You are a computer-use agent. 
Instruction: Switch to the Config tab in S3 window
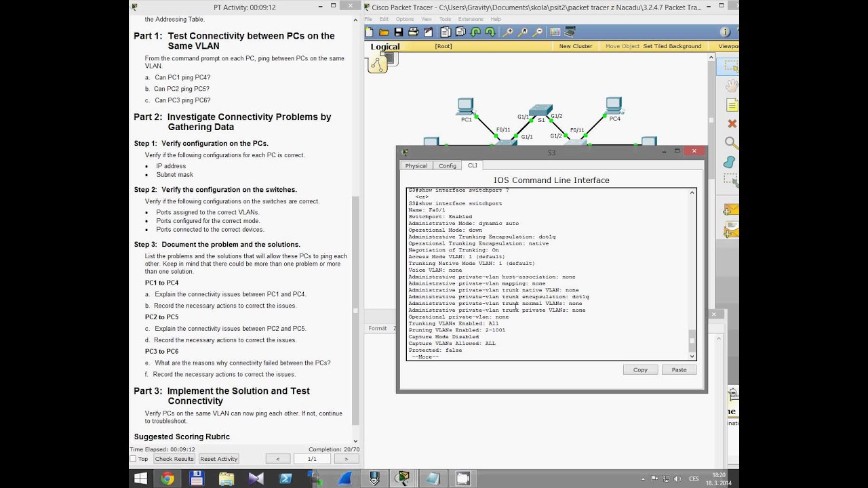click(x=448, y=165)
